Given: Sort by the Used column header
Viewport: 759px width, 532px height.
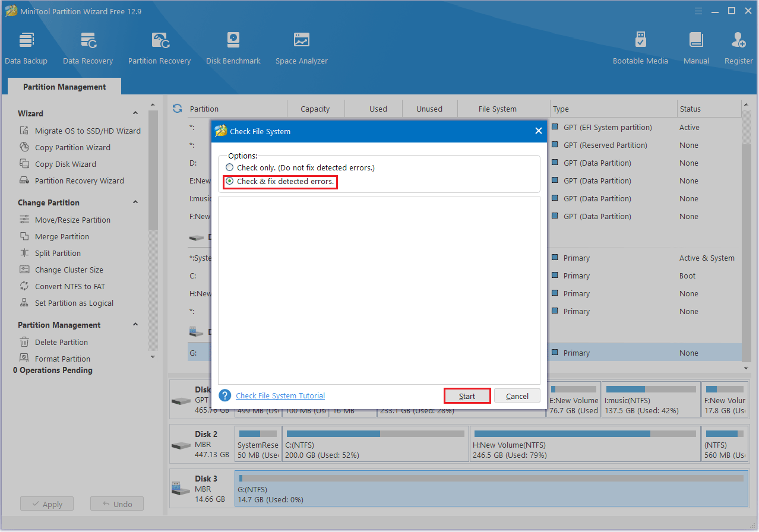Looking at the screenshot, I should click(x=374, y=109).
